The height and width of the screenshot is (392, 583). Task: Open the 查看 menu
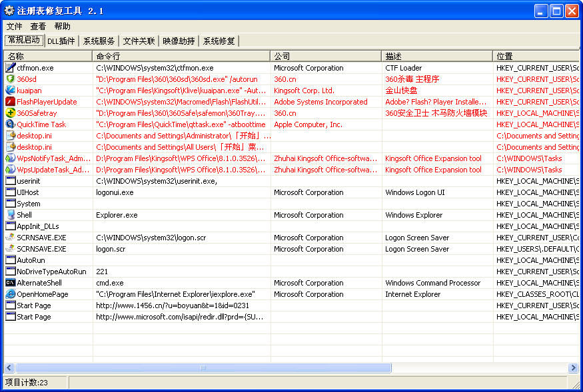point(38,27)
